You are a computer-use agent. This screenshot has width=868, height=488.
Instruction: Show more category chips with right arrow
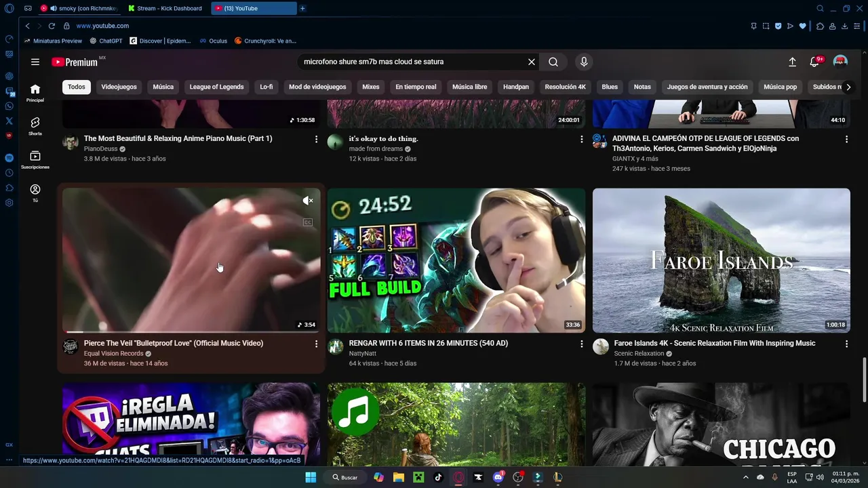(848, 87)
